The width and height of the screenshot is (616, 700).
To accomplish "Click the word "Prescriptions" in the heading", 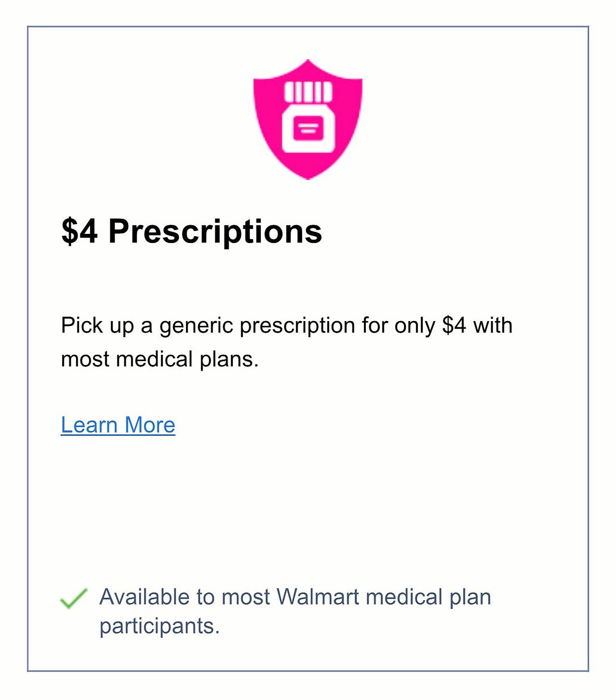I will pos(215,231).
